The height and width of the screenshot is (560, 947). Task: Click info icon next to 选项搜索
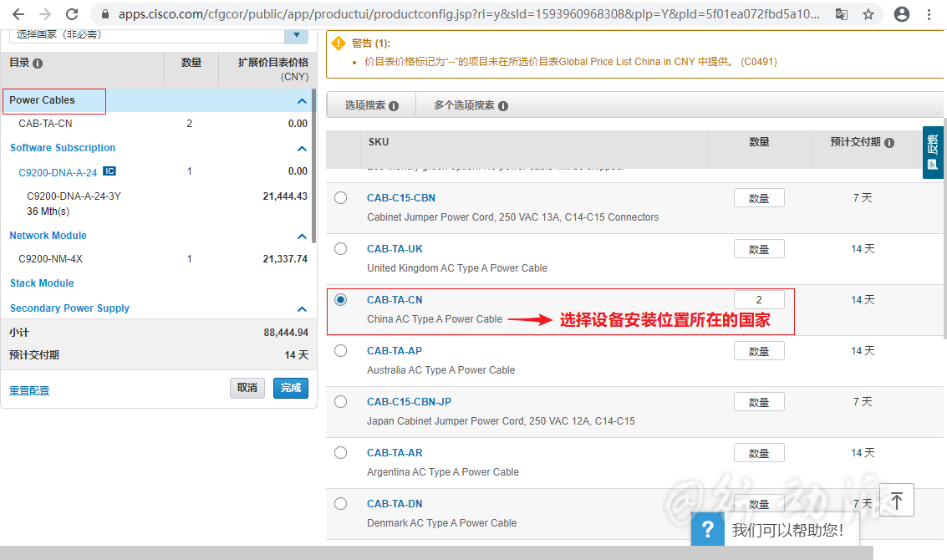tap(394, 106)
